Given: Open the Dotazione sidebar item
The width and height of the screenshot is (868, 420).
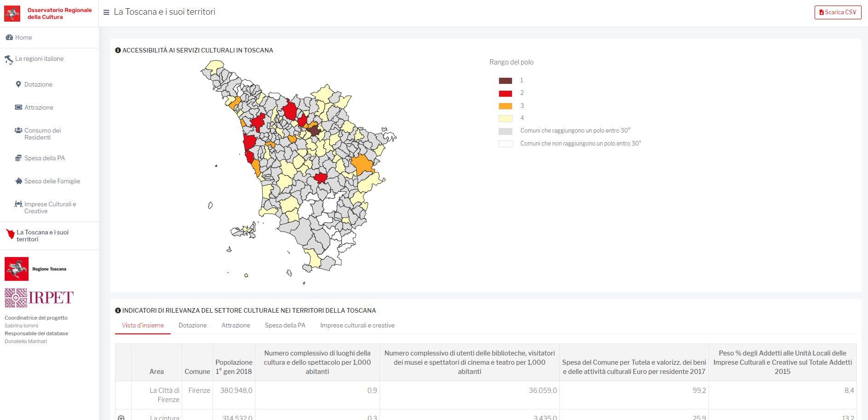Looking at the screenshot, I should 38,84.
